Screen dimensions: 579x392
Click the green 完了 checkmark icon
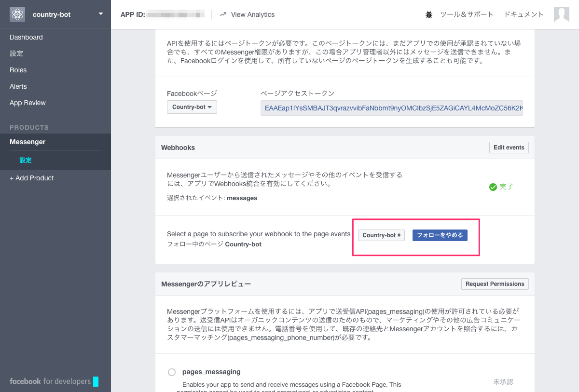pyautogui.click(x=493, y=186)
